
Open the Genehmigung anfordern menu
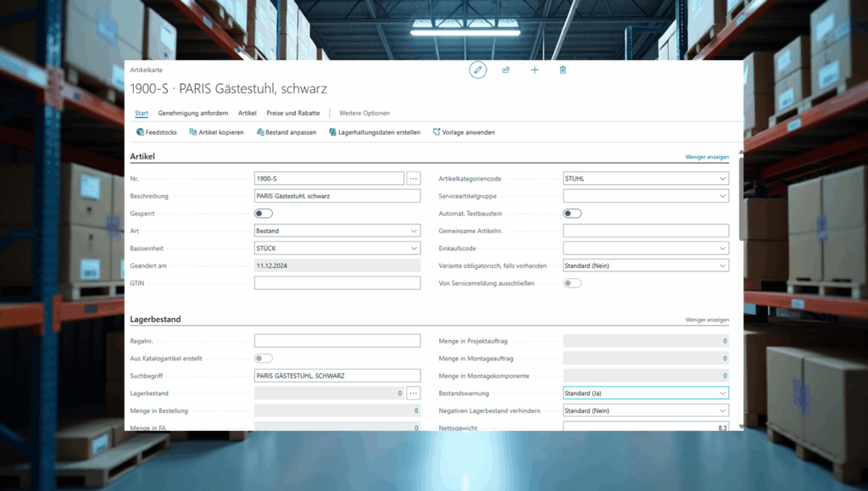point(193,113)
